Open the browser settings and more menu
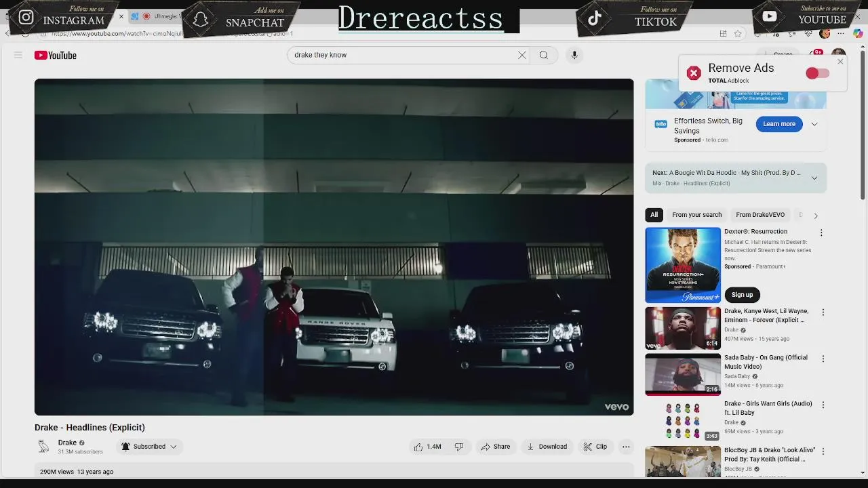This screenshot has width=868, height=488. pyautogui.click(x=842, y=34)
